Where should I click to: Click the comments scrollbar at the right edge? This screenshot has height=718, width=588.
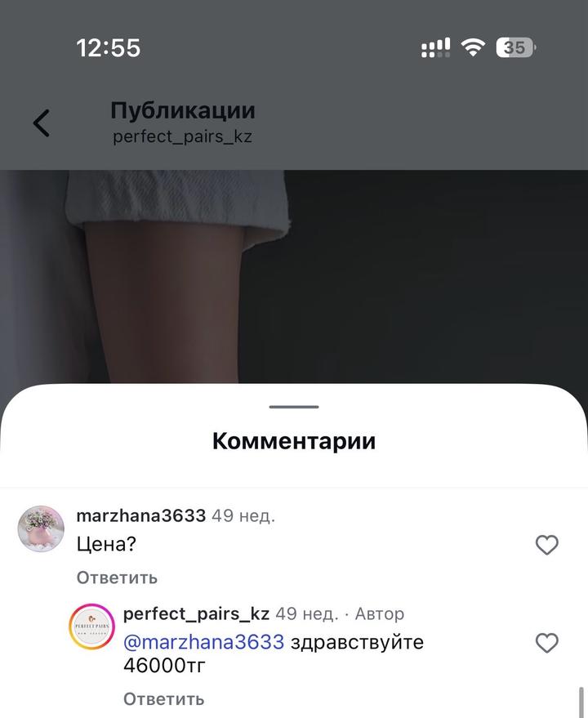[x=581, y=702]
